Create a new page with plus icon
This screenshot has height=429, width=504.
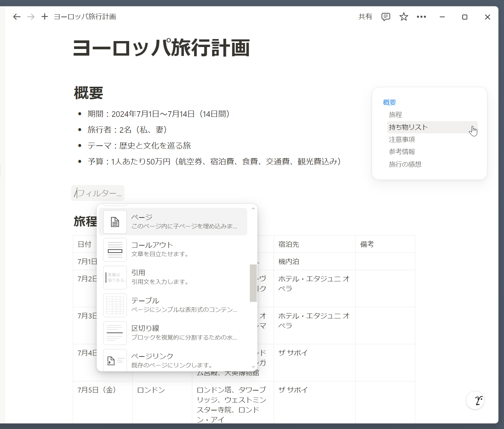point(45,17)
